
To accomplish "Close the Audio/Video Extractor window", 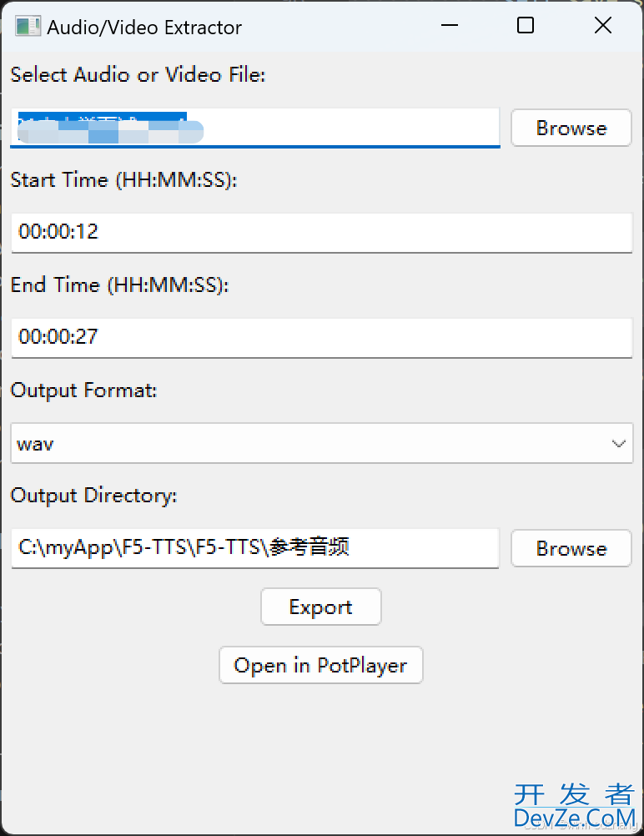I will point(602,26).
